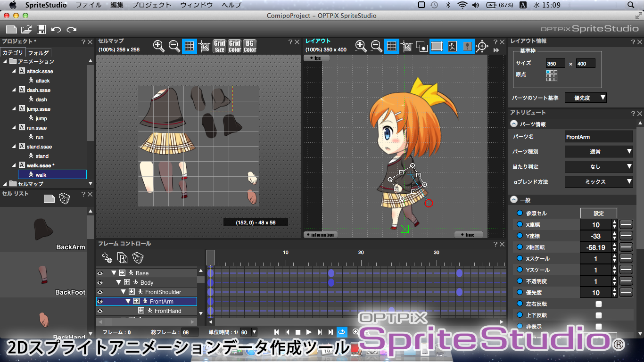Zoom in on the layout panel

point(361,46)
